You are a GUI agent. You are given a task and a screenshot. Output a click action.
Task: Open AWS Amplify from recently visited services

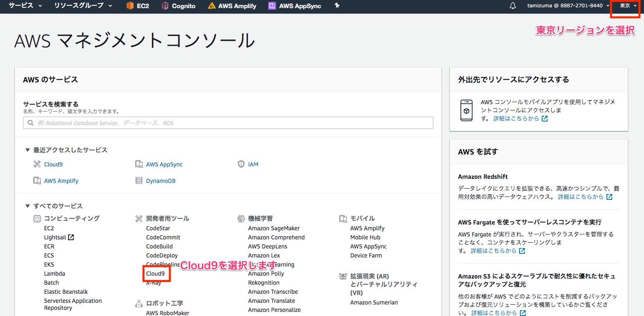pyautogui.click(x=61, y=180)
